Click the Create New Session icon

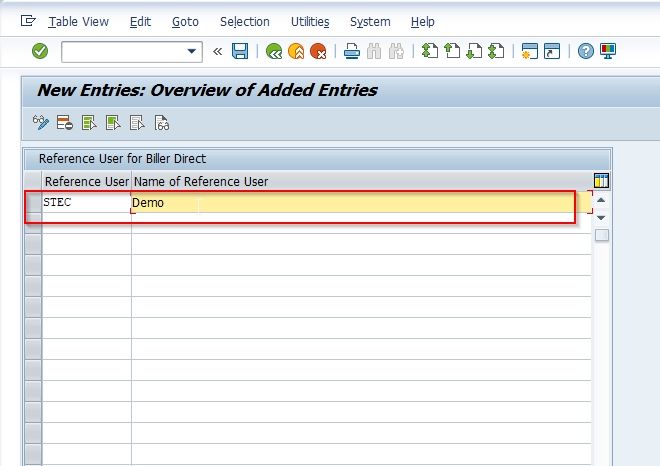coord(530,51)
